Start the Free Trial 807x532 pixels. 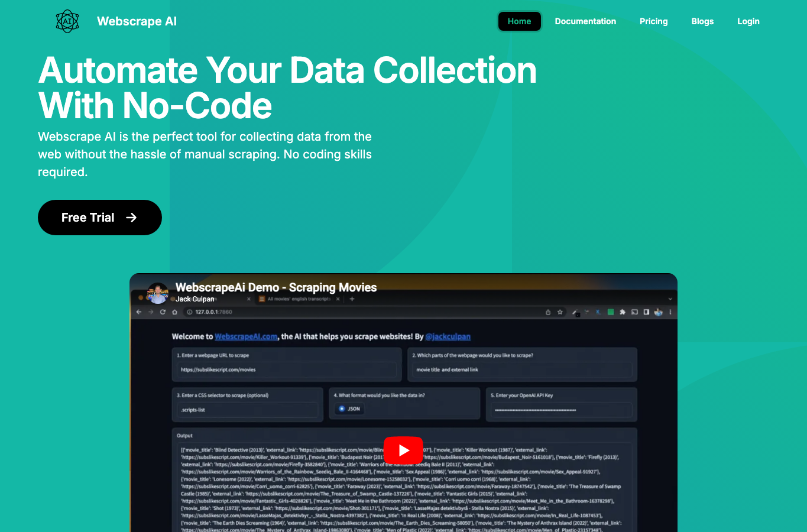click(100, 218)
